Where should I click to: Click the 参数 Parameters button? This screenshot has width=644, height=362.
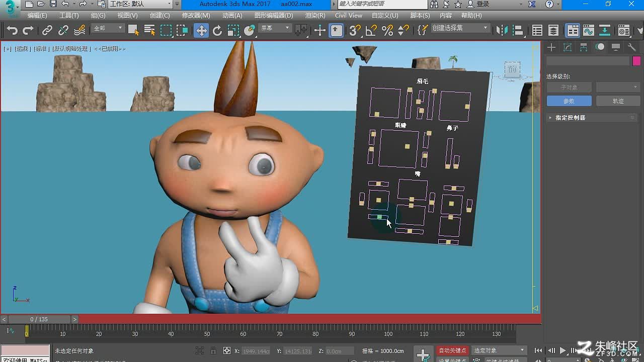pyautogui.click(x=569, y=101)
